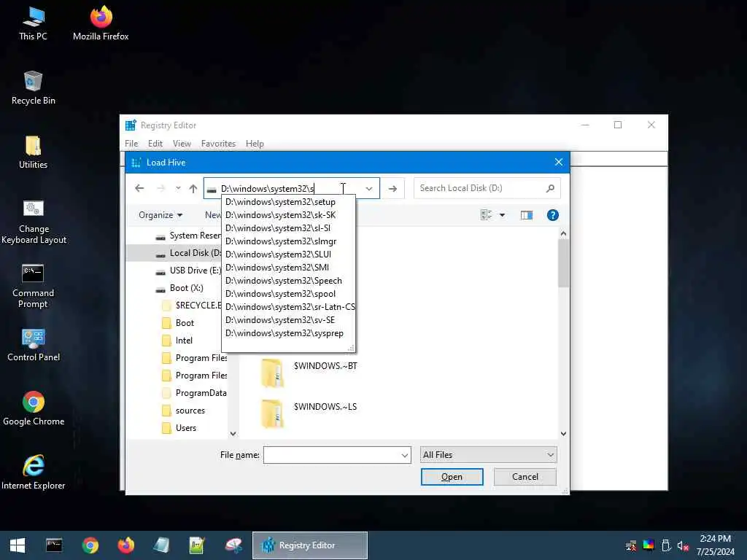This screenshot has width=747, height=560.
Task: Open the $WINDOWS.~BT folder
Action: [x=309, y=371]
